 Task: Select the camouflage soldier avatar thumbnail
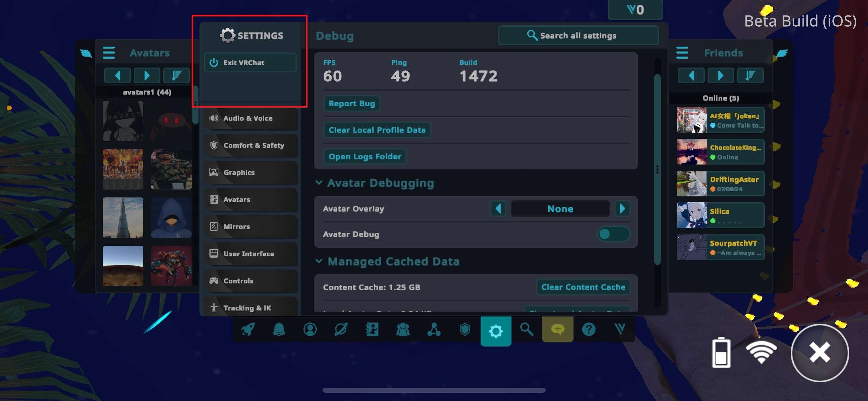coord(171,169)
